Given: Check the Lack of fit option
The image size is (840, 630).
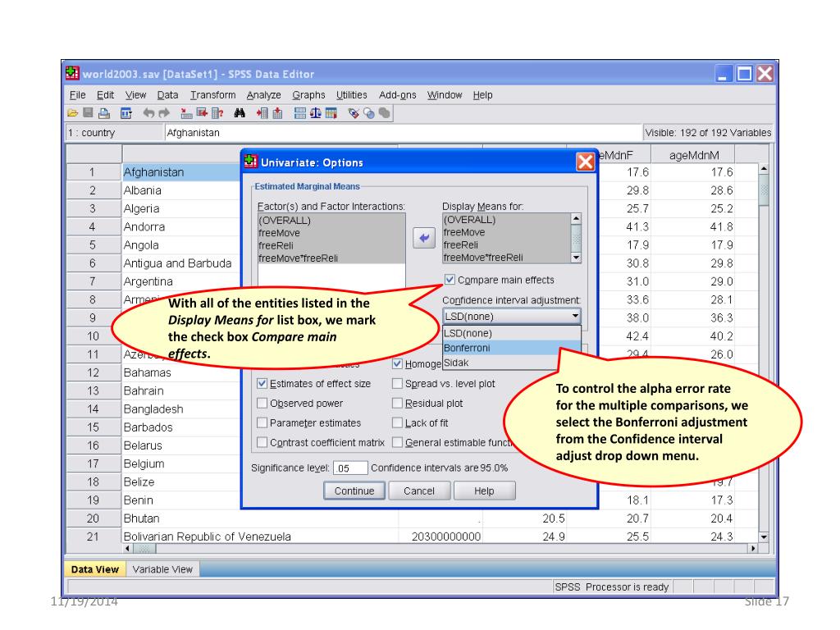Looking at the screenshot, I should [x=397, y=422].
